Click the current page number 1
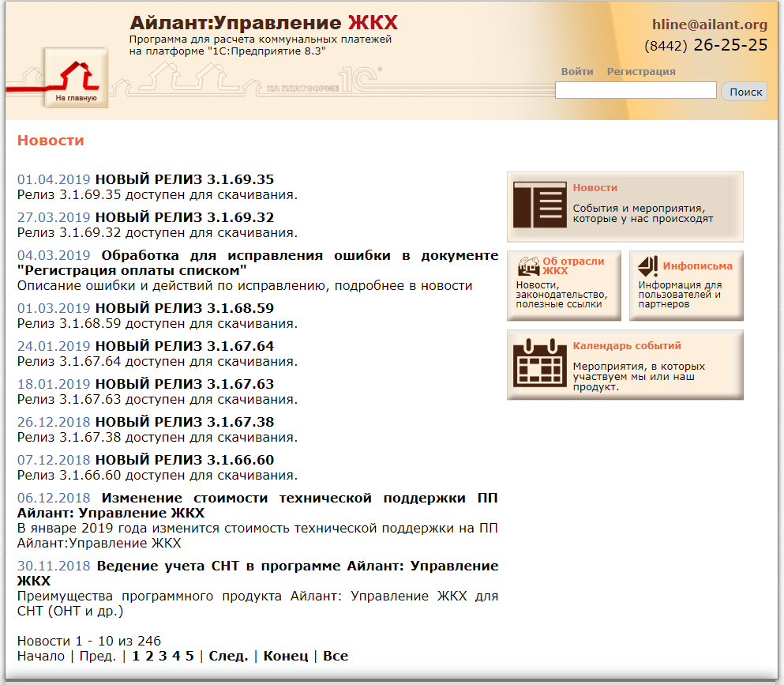The width and height of the screenshot is (784, 685). (x=136, y=656)
